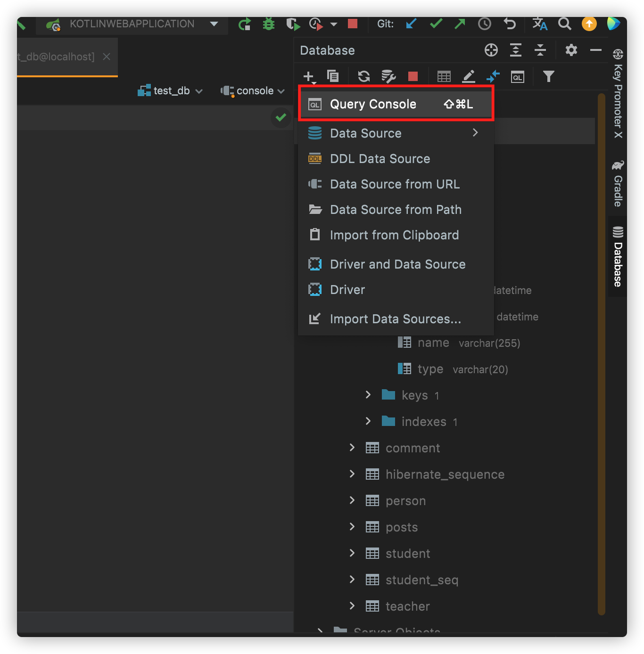
Task: Click the Duplicate icon in Database toolbar
Action: [333, 76]
